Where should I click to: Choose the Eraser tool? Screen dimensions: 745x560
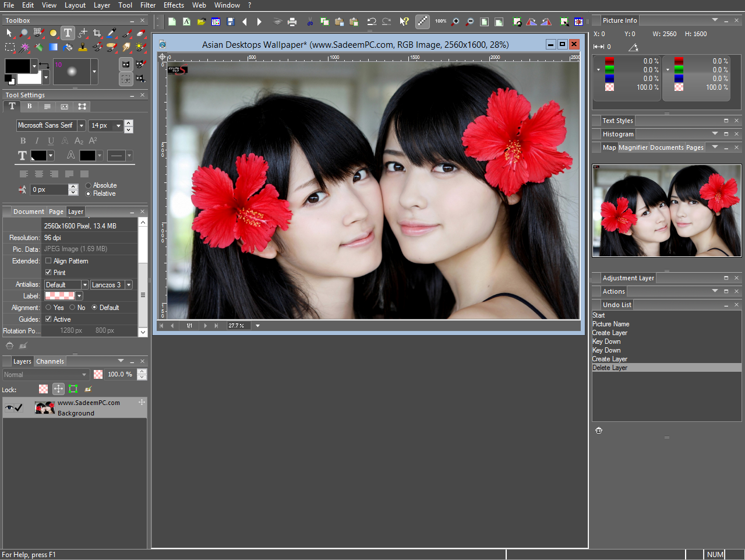[140, 33]
